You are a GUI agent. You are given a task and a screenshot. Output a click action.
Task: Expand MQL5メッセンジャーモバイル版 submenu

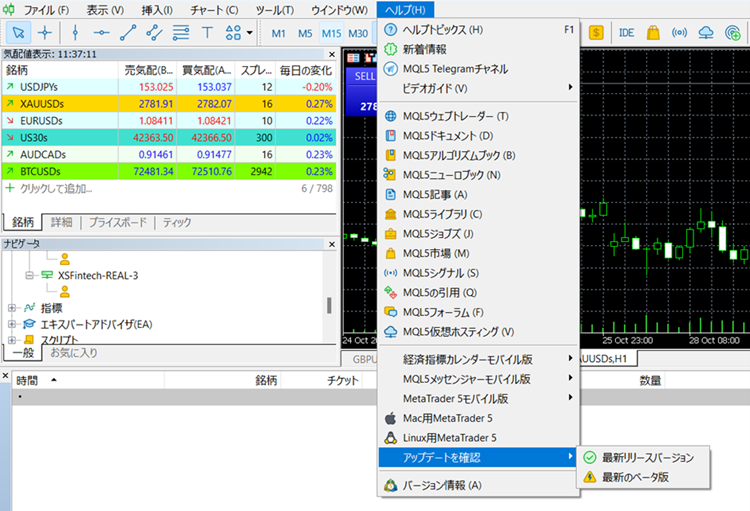pyautogui.click(x=479, y=379)
